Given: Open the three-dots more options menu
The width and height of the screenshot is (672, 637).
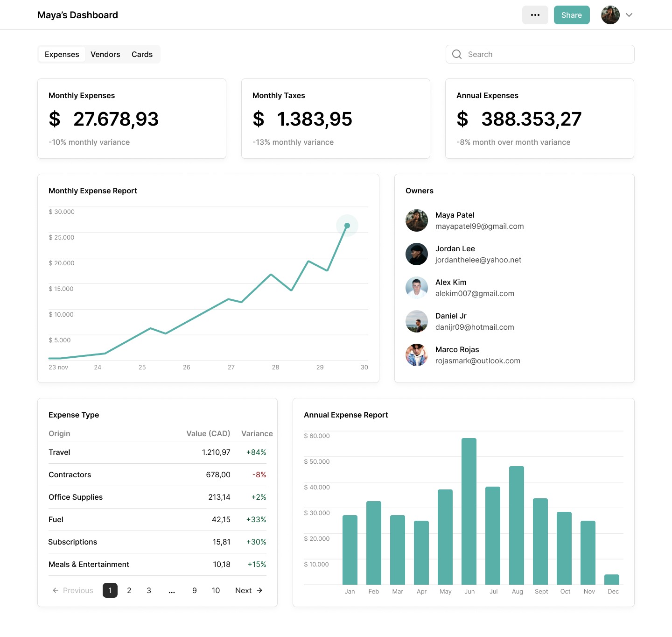Looking at the screenshot, I should coord(535,15).
